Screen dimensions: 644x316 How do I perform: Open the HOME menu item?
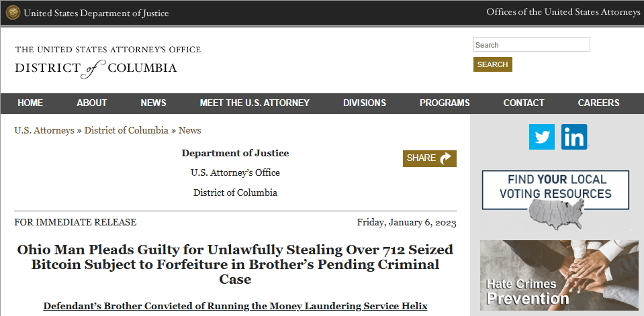pyautogui.click(x=30, y=103)
